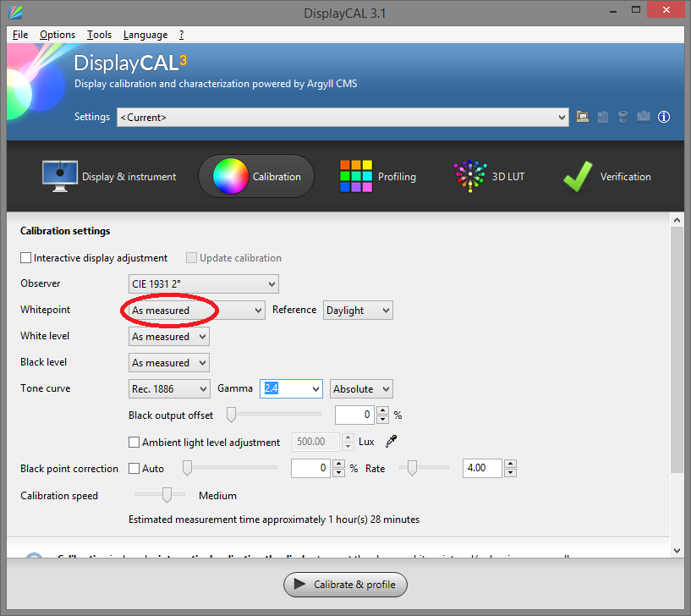Toggle Ambient light level adjustment checkbox

click(x=134, y=442)
